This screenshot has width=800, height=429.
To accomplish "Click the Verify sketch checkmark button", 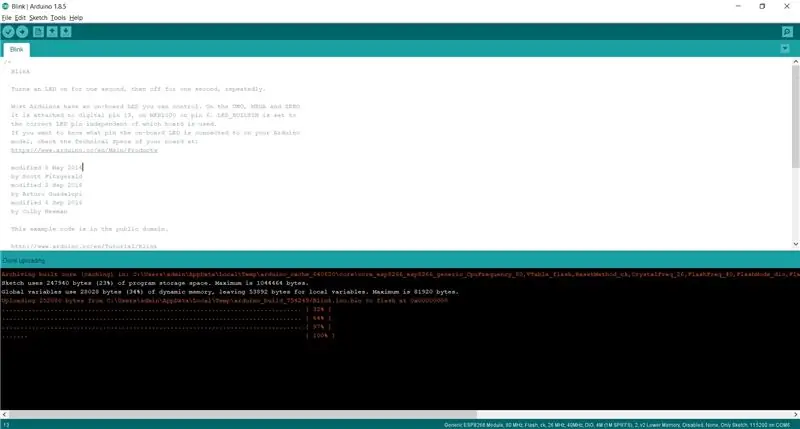I will pyautogui.click(x=8, y=32).
